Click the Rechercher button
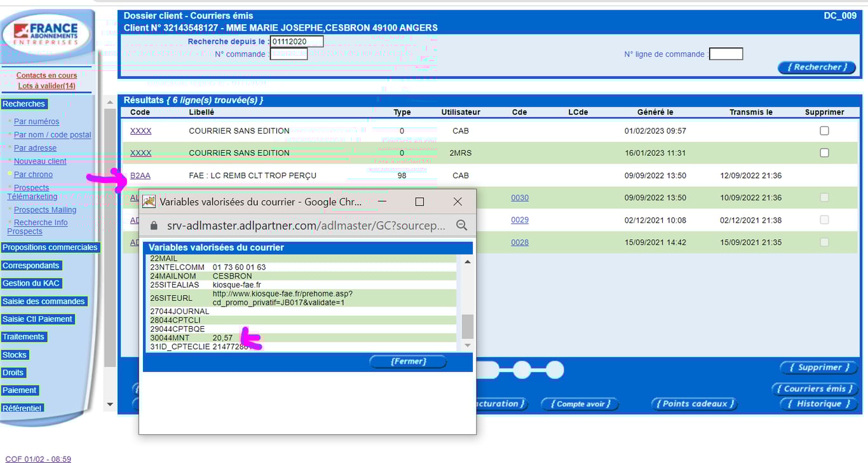This screenshot has width=868, height=463. pyautogui.click(x=817, y=67)
